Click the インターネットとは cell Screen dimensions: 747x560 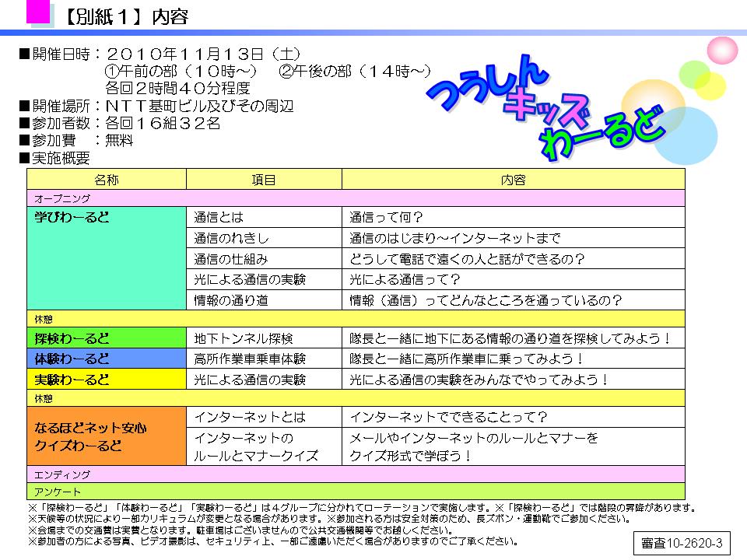click(264, 417)
